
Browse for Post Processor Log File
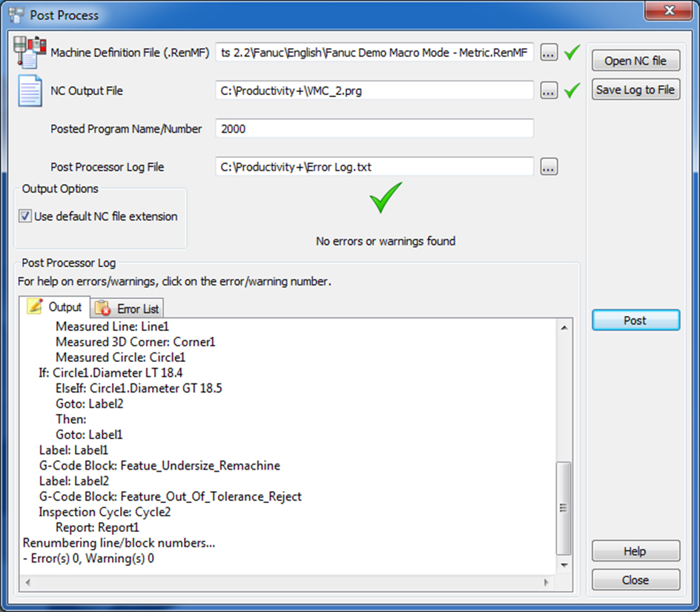click(x=549, y=167)
